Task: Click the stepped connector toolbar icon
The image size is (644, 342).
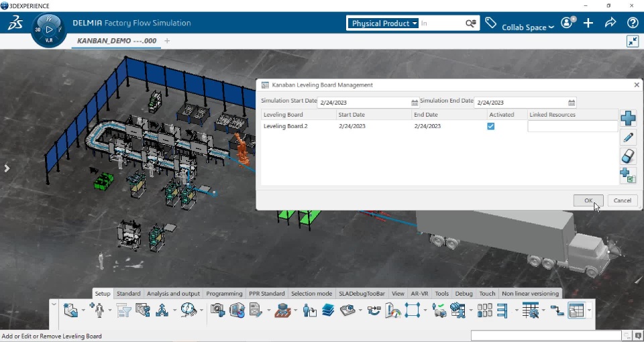Action: (x=557, y=310)
